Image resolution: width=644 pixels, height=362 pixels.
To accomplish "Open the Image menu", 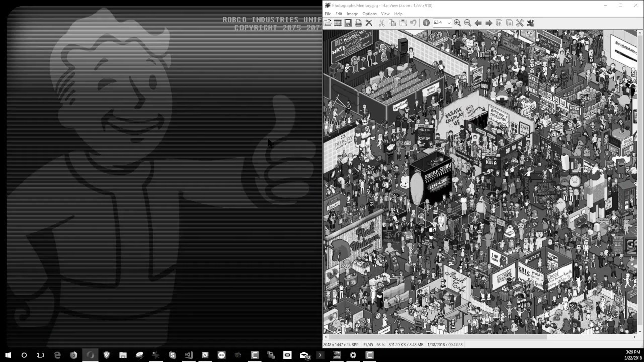I will pos(352,14).
